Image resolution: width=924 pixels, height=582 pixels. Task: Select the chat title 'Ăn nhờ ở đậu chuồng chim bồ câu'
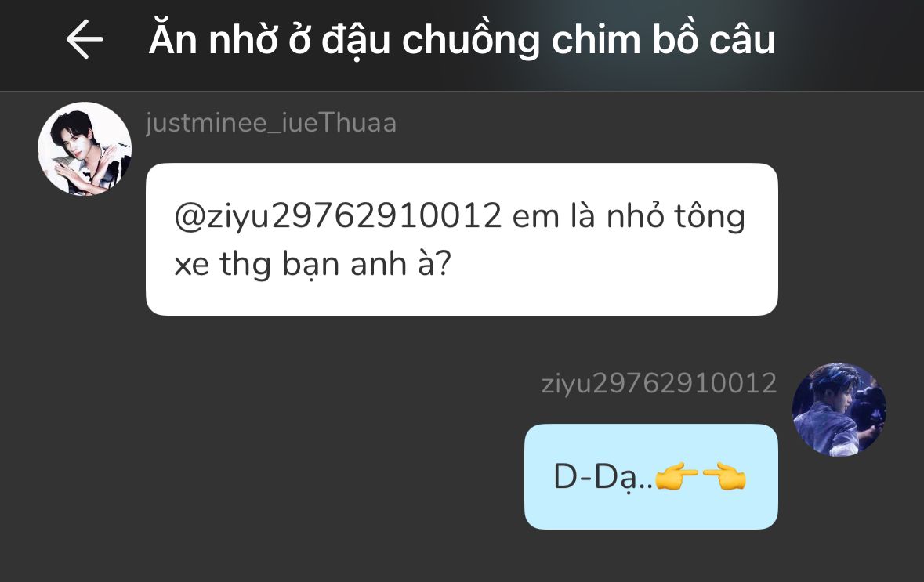point(462,40)
